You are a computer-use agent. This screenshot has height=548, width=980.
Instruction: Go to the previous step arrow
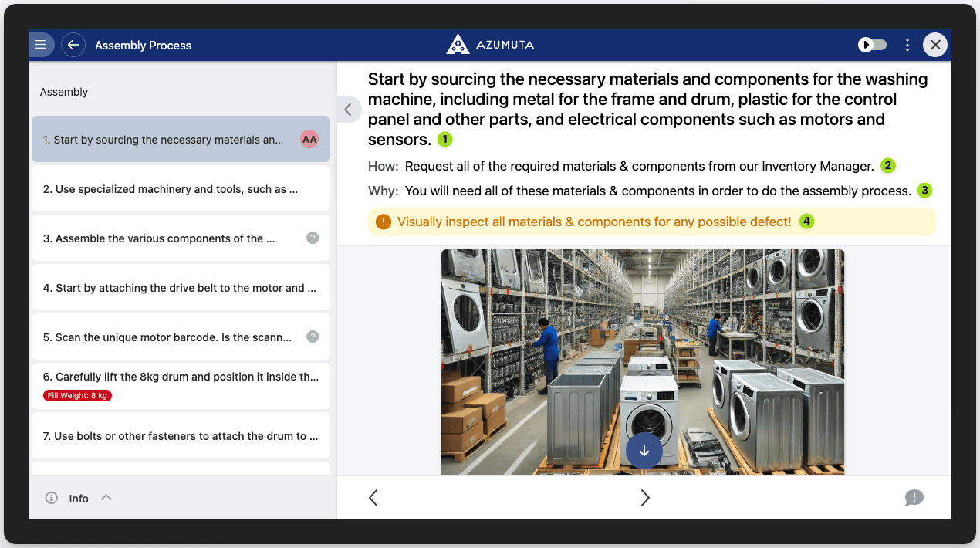pos(373,498)
